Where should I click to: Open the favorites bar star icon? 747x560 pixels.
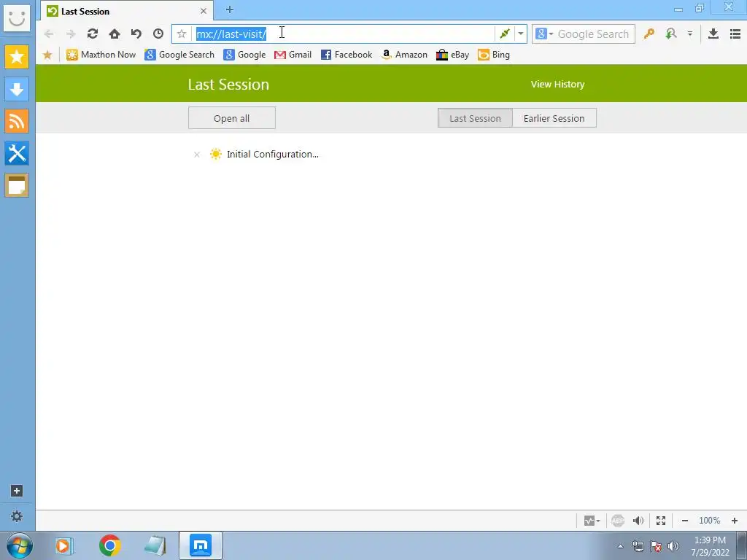click(47, 55)
